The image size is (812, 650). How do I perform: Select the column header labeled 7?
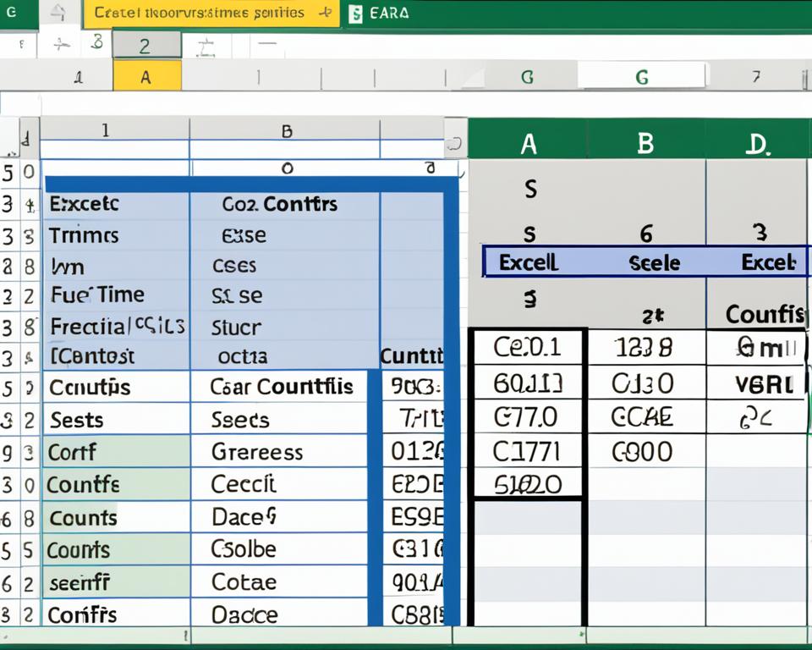[756, 77]
